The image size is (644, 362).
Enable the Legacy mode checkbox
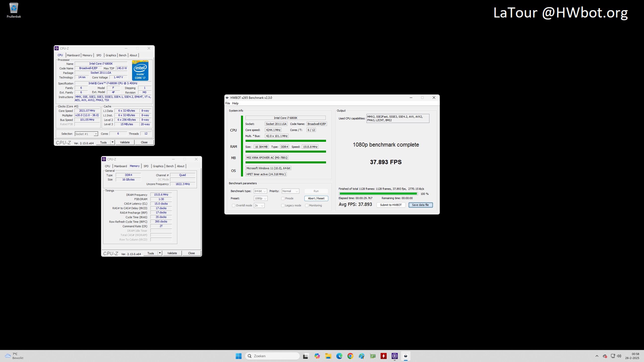[283, 205]
